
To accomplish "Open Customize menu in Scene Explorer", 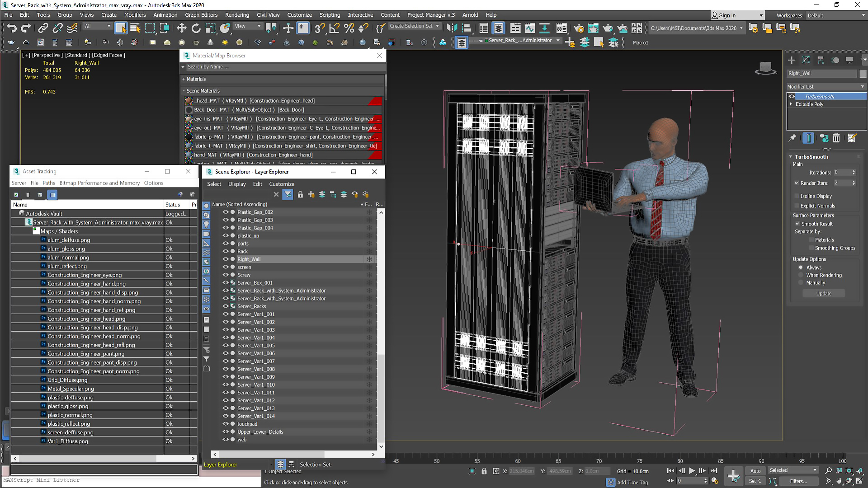I will point(282,184).
